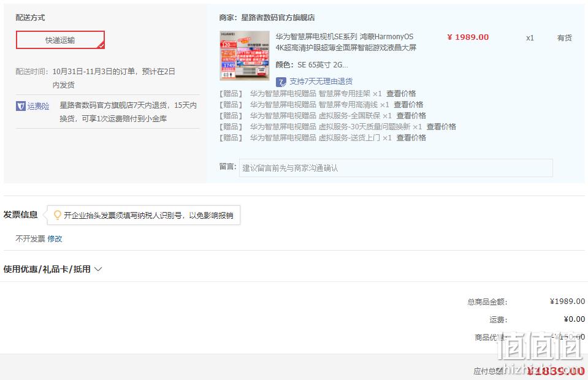Screen dimensions: 588x380
Task: Expand 使用优惠/礼品卡/抵用 section
Action: click(x=53, y=269)
